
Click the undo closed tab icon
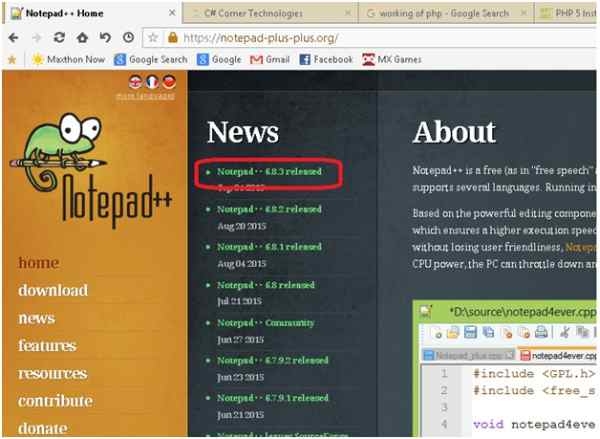point(105,38)
